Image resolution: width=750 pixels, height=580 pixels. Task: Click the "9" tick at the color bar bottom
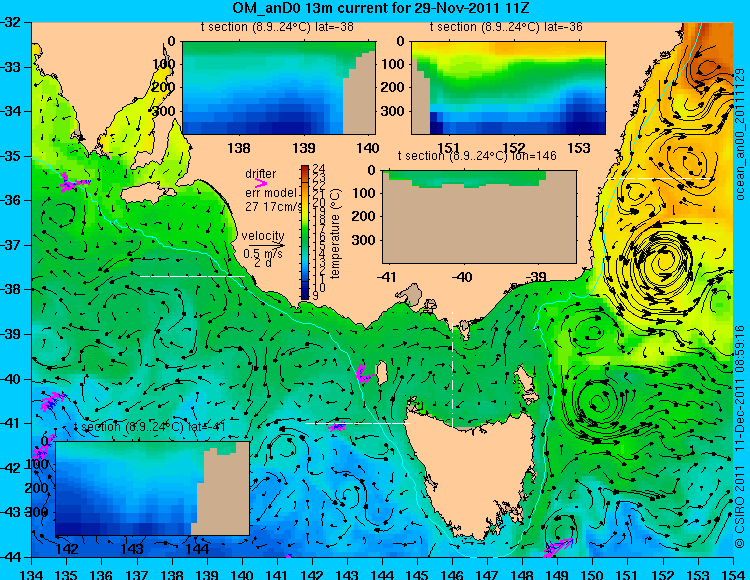(316, 296)
